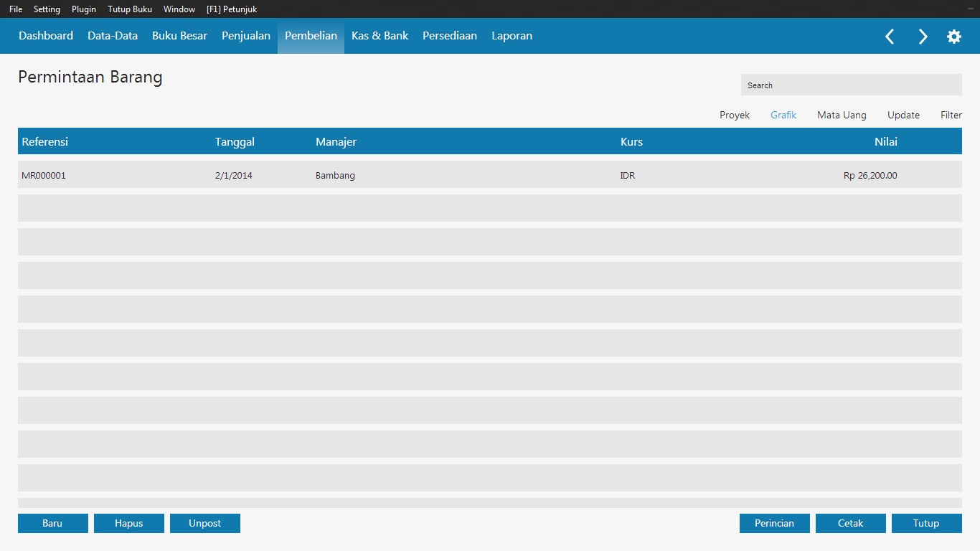The image size is (980, 551).
Task: Open settings via the gear icon
Action: (x=954, y=37)
